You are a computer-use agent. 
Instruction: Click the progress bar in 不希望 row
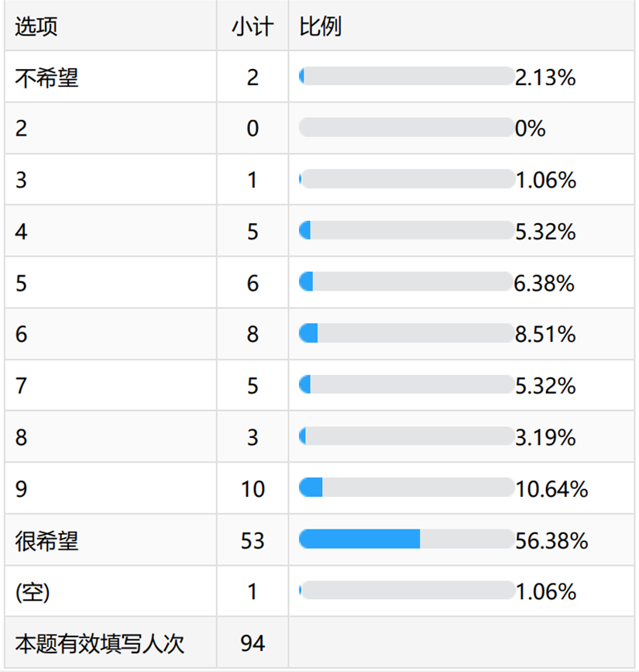407,77
